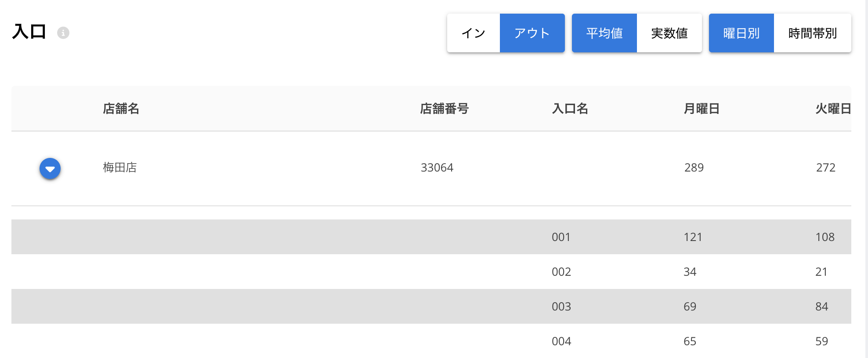
Task: Select entrance row 004
Action: (x=431, y=341)
